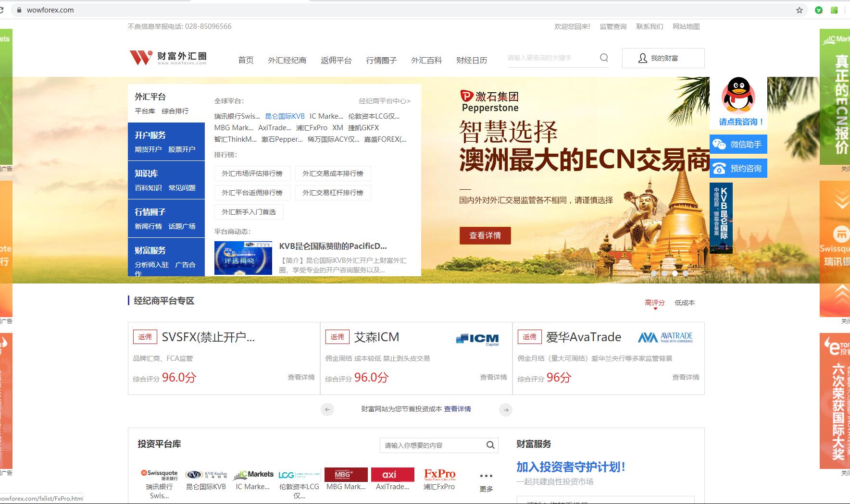Select the 高评分 tab
Viewport: 850px width, 504px height.
654,303
